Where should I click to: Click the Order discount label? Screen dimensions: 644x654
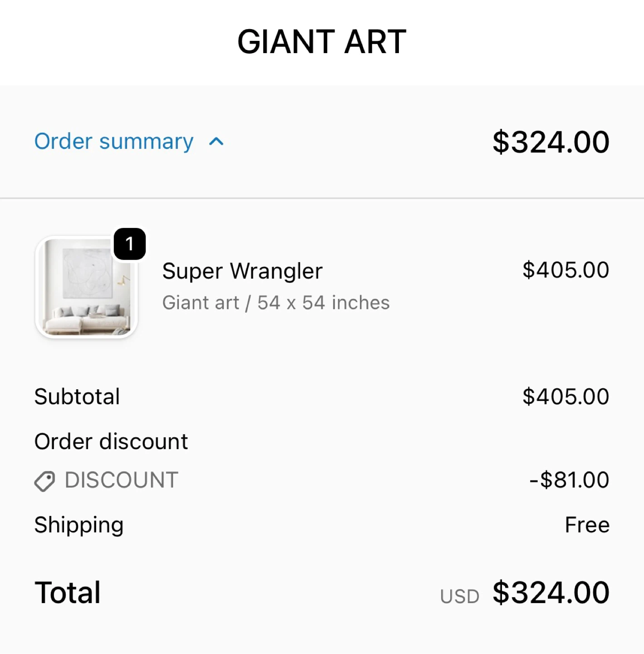pos(111,441)
